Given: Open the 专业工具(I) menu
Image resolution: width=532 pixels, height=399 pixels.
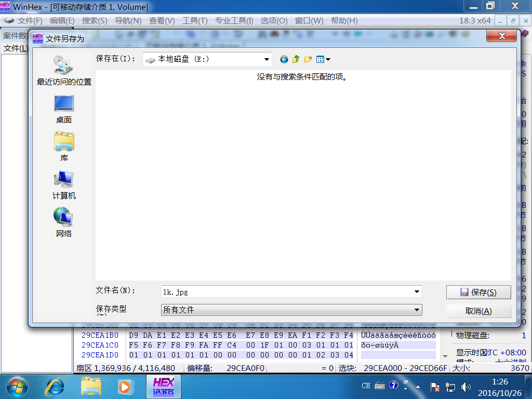Looking at the screenshot, I should pyautogui.click(x=234, y=21).
